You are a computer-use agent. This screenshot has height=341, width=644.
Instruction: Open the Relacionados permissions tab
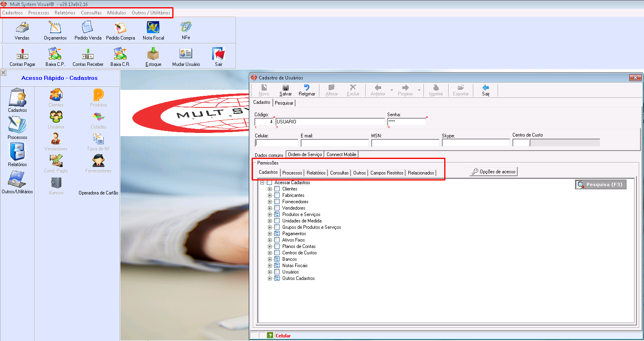421,173
